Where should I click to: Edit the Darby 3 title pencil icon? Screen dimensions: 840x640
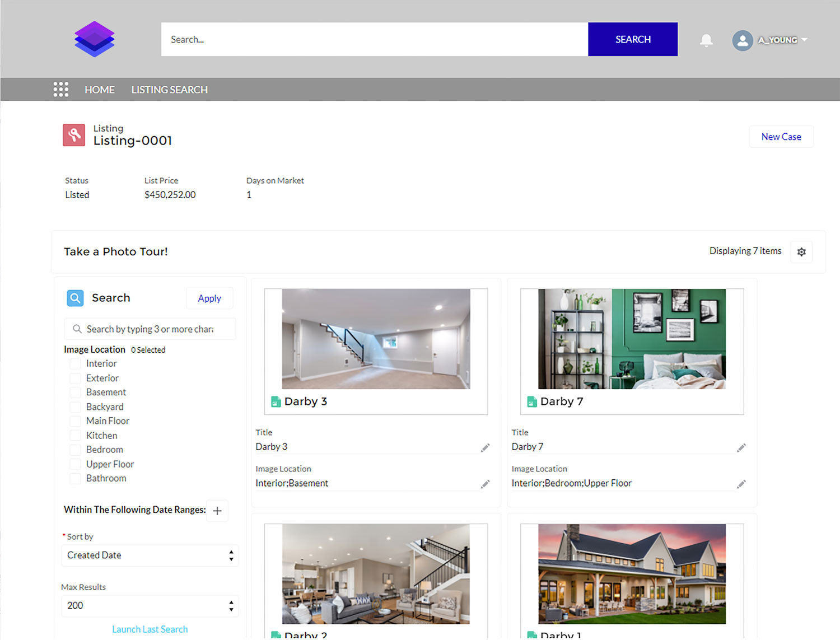pyautogui.click(x=485, y=447)
